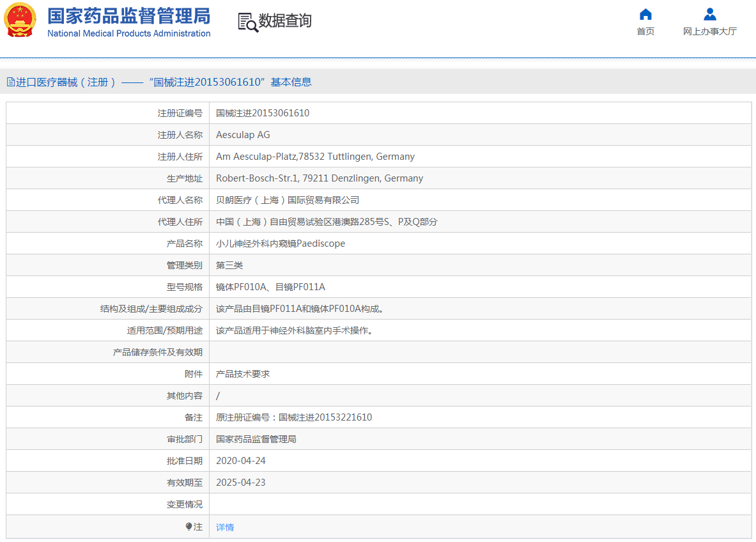Viewport: 756px width, 542px height.
Task: Click the document icon before 进口医疗器械 title
Action: [x=10, y=82]
